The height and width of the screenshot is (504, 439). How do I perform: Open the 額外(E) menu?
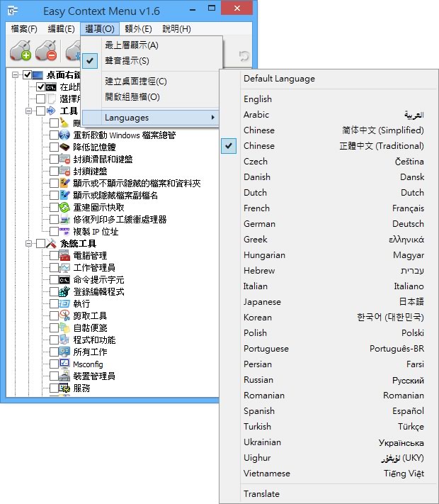[x=138, y=29]
